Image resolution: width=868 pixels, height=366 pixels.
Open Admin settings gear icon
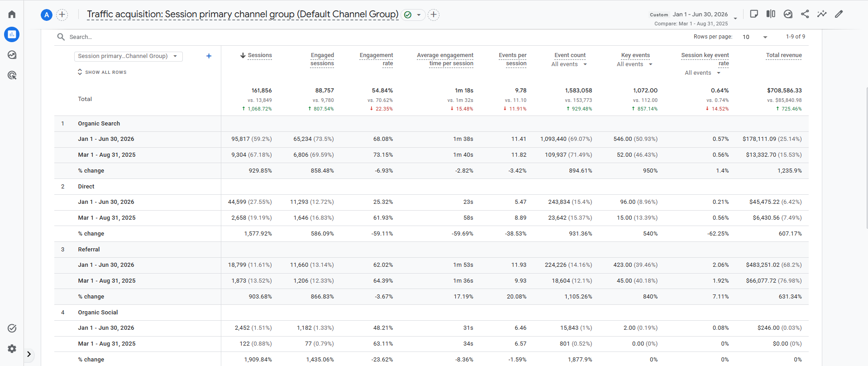point(12,349)
